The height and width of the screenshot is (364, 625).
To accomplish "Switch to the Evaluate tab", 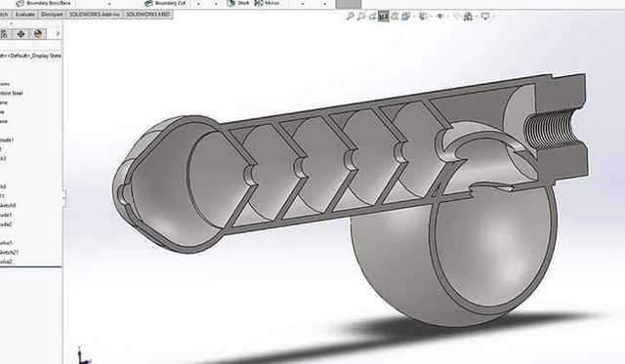I will [x=24, y=15].
